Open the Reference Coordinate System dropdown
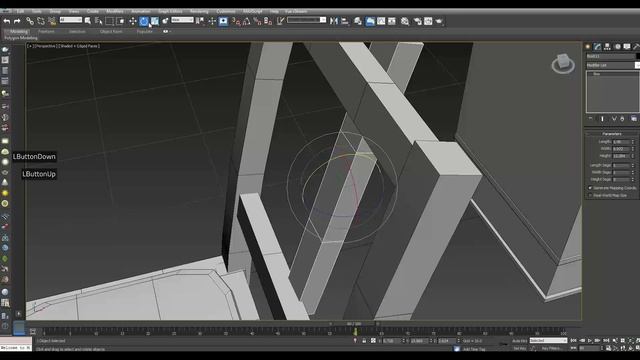Viewport: 640px width, 360px height. pyautogui.click(x=182, y=20)
